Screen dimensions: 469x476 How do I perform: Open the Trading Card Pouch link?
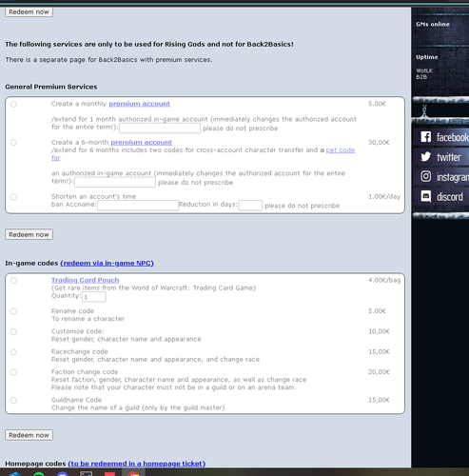pos(86,280)
